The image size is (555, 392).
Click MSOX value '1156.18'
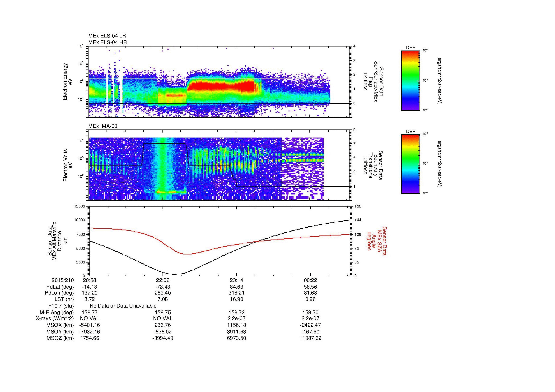coord(237,325)
